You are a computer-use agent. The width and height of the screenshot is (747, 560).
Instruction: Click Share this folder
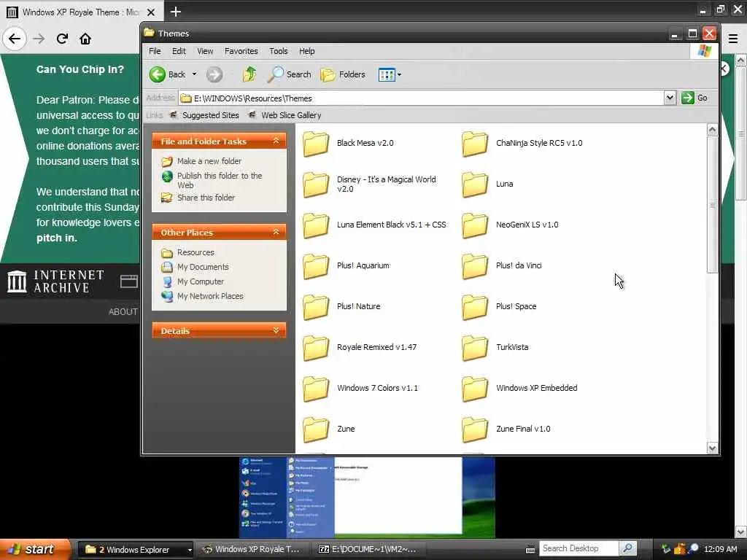pyautogui.click(x=198, y=198)
